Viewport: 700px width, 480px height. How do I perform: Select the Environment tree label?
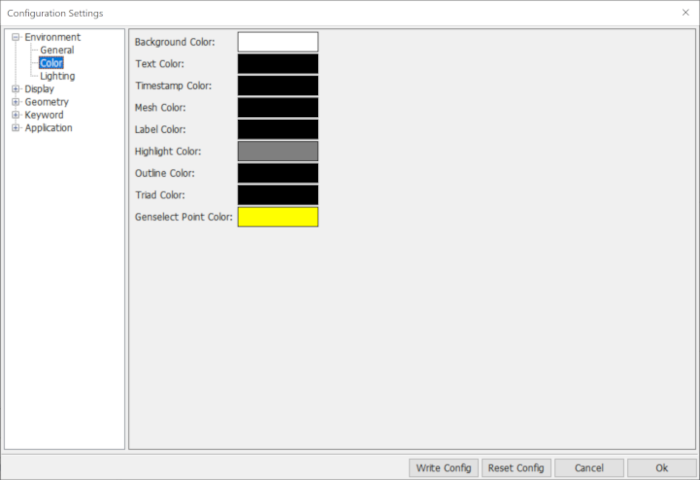(53, 37)
